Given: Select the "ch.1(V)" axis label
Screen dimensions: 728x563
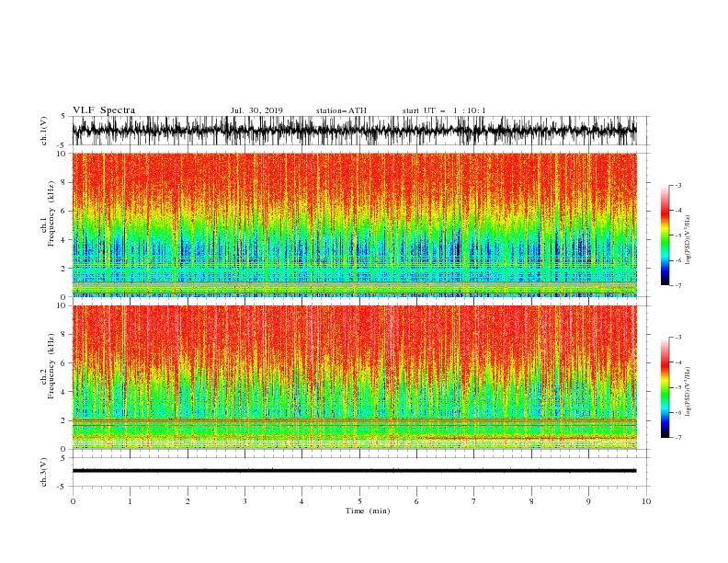Looking at the screenshot, I should point(44,131).
